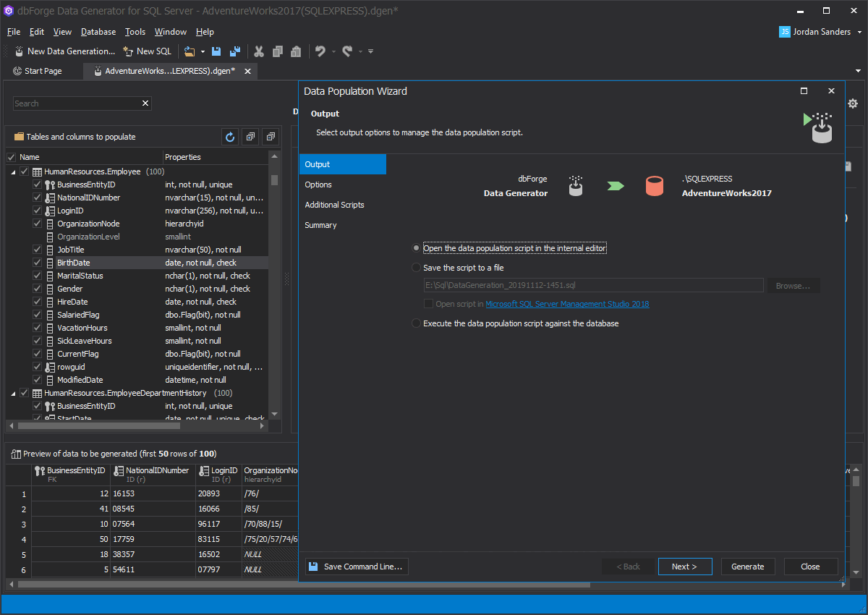Image resolution: width=868 pixels, height=615 pixels.
Task: Click the Refresh icon in tables panel
Action: point(230,137)
